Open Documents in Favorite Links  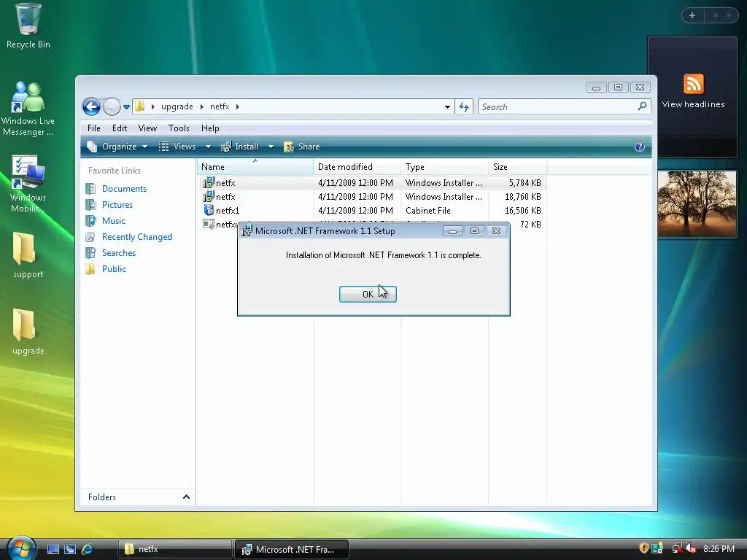(124, 189)
